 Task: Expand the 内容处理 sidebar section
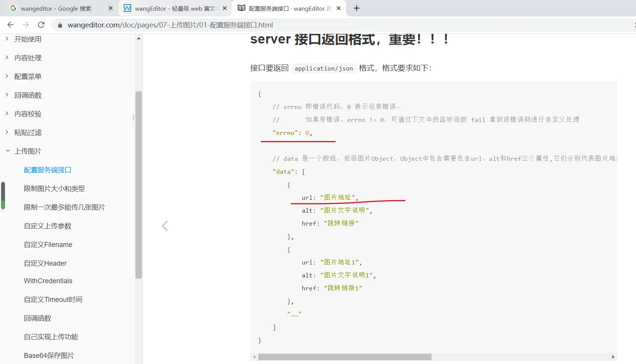pos(28,58)
